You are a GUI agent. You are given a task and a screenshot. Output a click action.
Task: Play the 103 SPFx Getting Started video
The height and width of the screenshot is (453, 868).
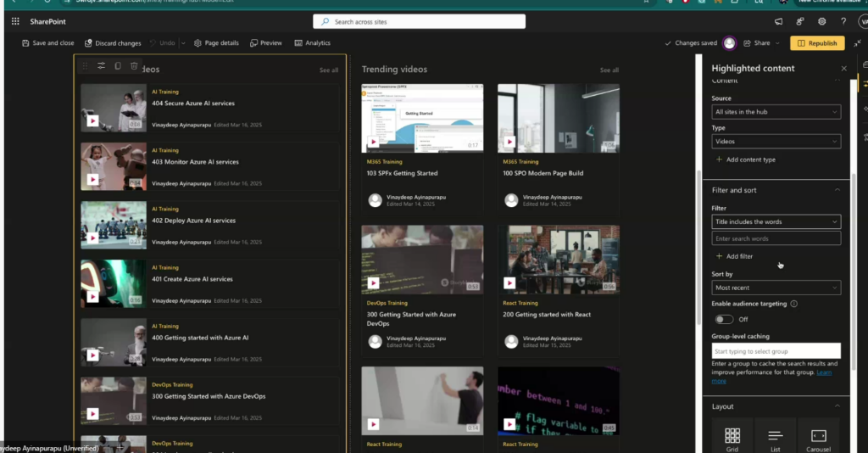pos(373,143)
